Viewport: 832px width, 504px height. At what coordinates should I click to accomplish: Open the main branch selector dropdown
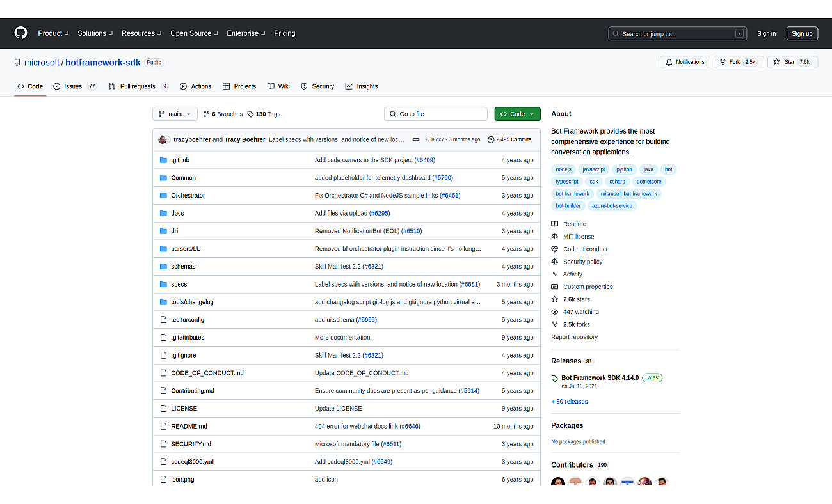point(175,114)
